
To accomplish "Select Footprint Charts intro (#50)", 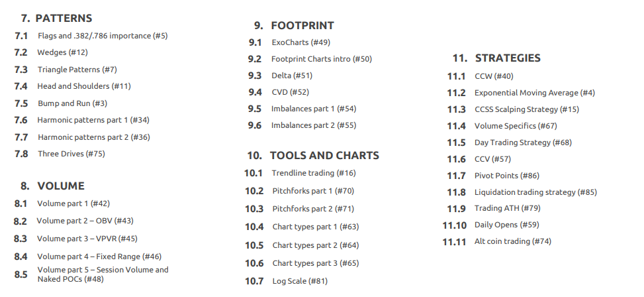I will coord(322,59).
